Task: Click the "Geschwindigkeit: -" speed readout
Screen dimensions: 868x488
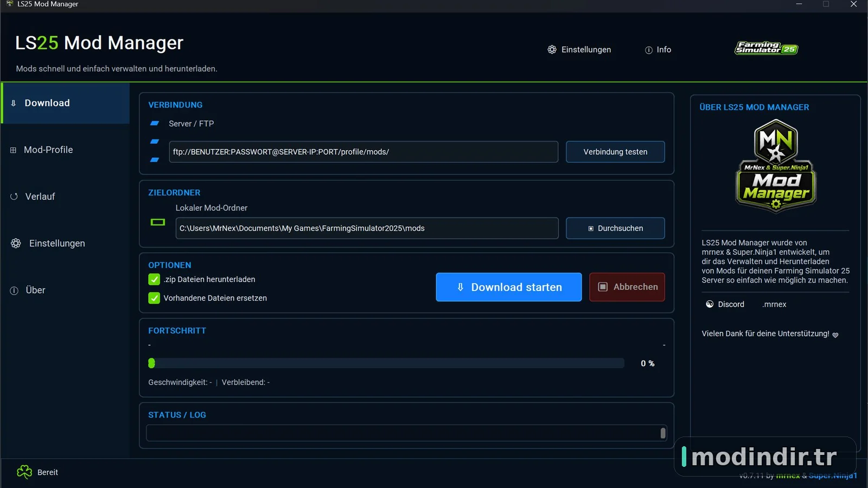Action: tap(180, 382)
